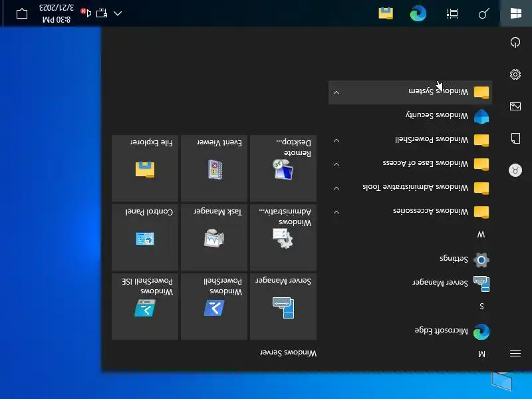Launch the Task Manager tile
Image resolution: width=532 pixels, height=399 pixels.
pyautogui.click(x=214, y=237)
